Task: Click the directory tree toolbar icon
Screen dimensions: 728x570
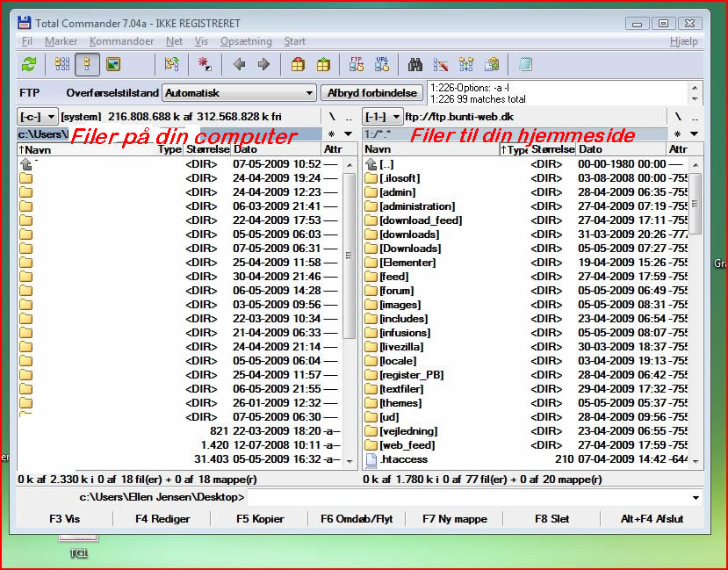Action: pos(172,64)
